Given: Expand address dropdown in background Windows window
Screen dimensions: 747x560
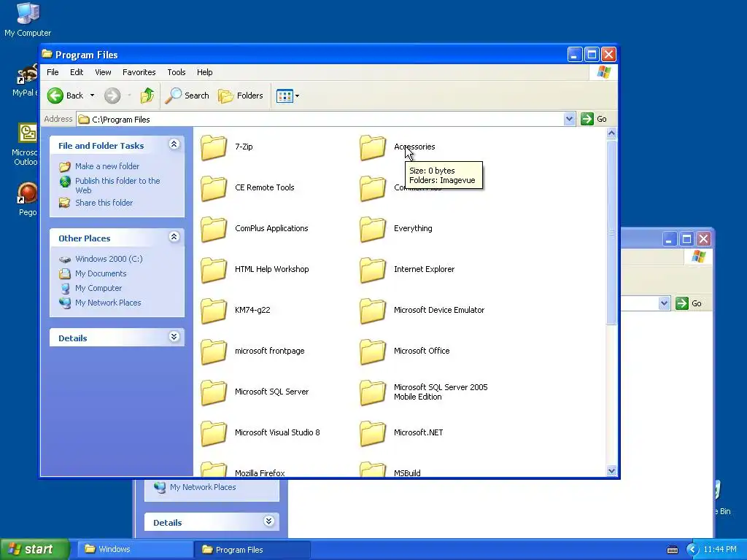Looking at the screenshot, I should (x=664, y=303).
